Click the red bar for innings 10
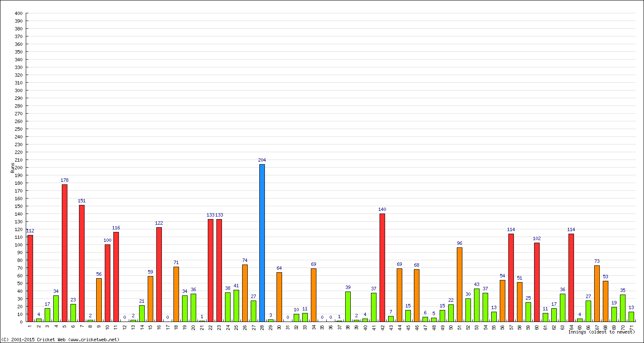644x343 pixels. click(x=107, y=283)
